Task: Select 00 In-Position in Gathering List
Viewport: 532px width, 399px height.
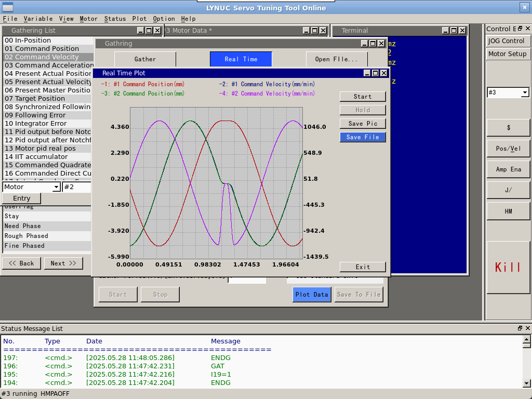Action: point(48,41)
